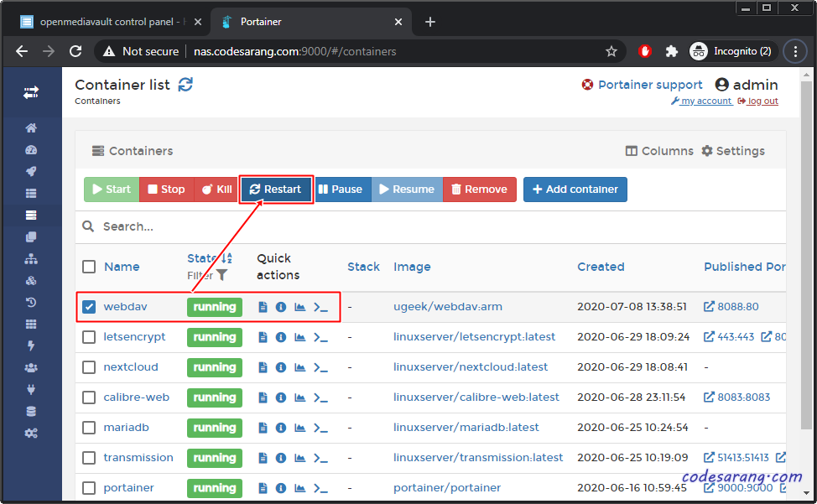817x504 pixels.
Task: Open console icon for transmission container
Action: pos(321,458)
